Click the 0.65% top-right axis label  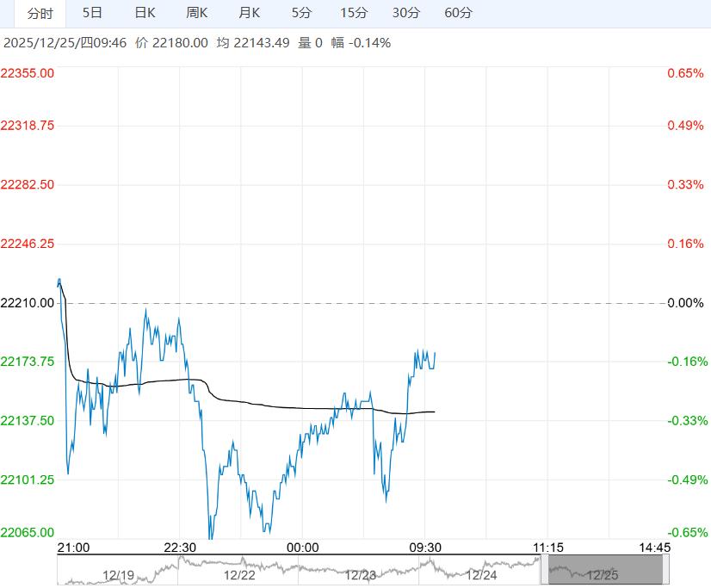point(685,73)
